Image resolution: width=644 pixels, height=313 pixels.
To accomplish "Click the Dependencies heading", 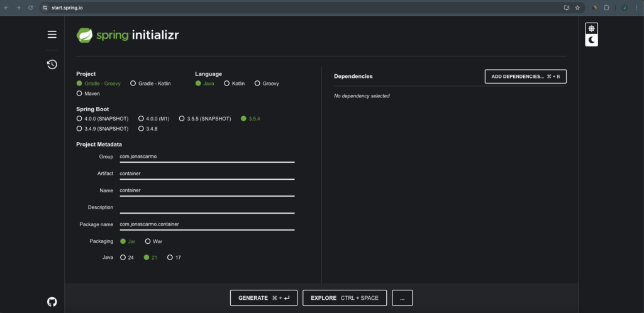I will tap(353, 76).
